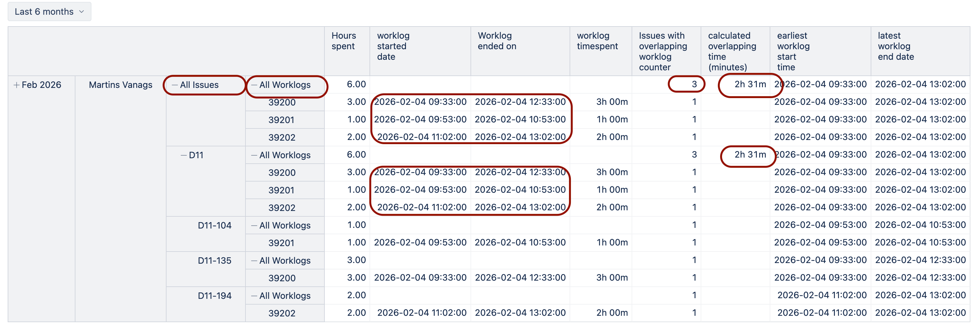Select the worklog timespent column header

(597, 41)
